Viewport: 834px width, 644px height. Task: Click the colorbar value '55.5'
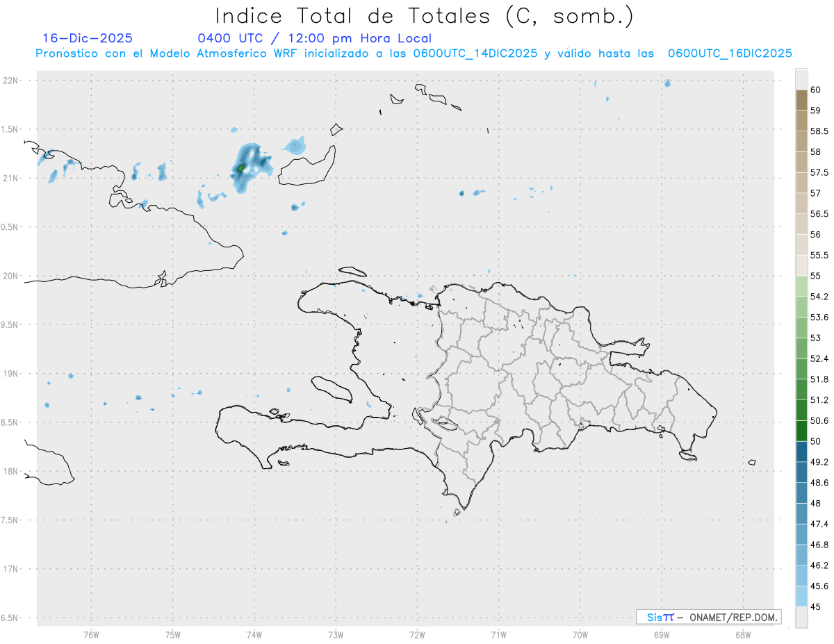(x=819, y=255)
